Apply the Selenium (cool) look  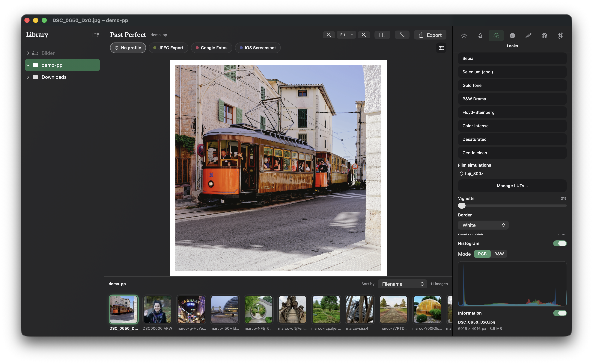tap(512, 72)
